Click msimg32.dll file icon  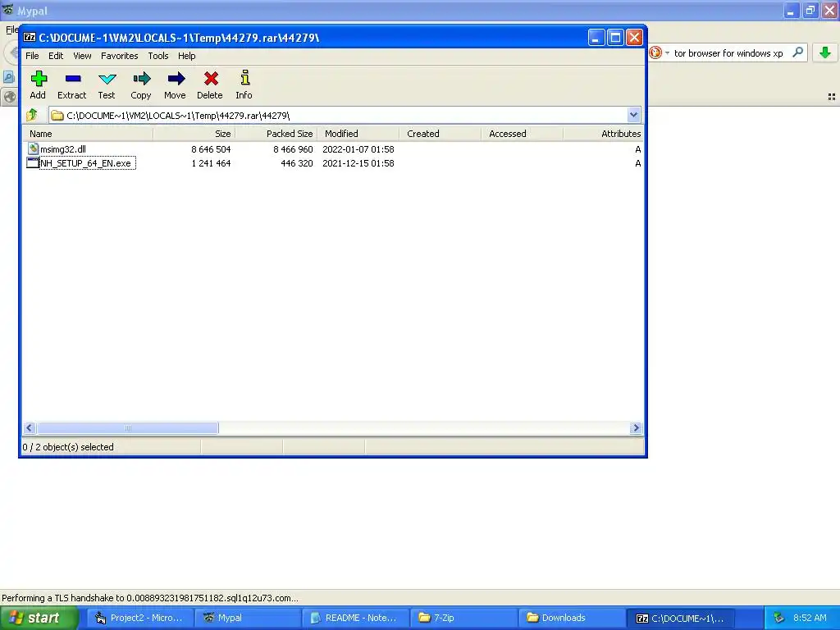33,148
